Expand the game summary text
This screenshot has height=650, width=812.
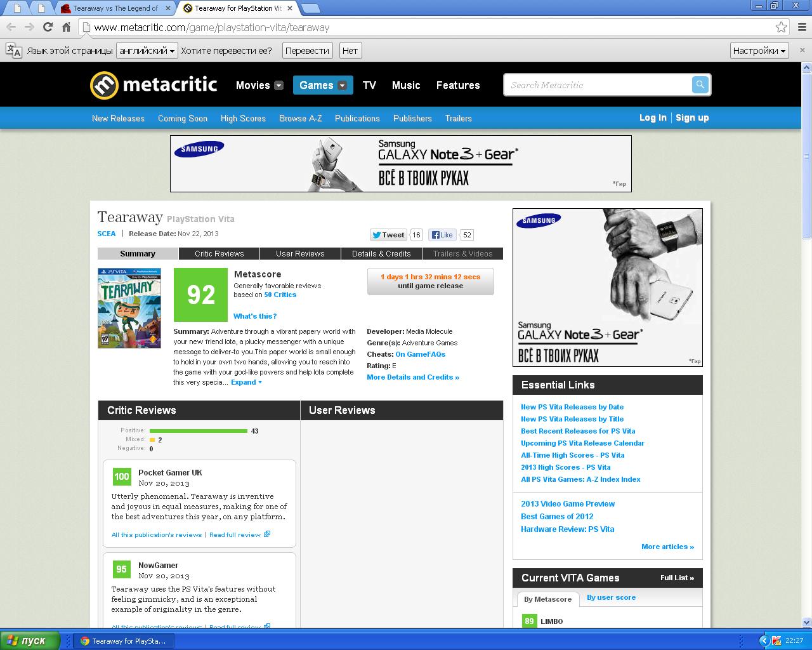(x=246, y=382)
